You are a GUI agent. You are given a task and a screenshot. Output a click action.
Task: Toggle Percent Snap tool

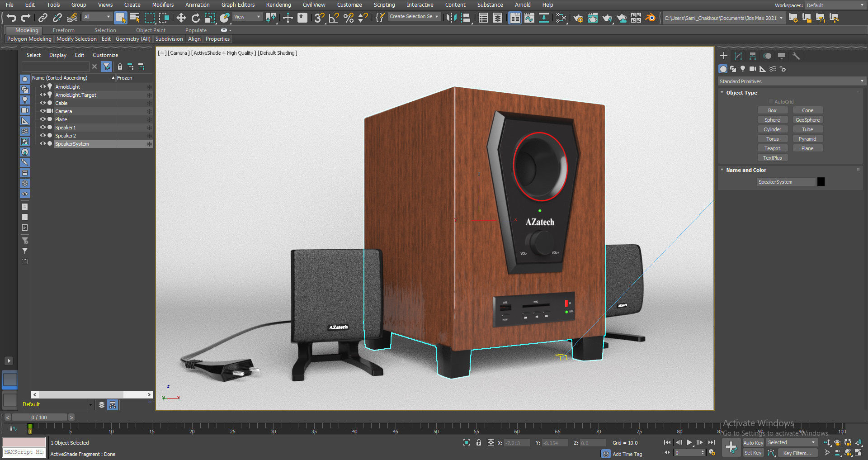point(348,18)
